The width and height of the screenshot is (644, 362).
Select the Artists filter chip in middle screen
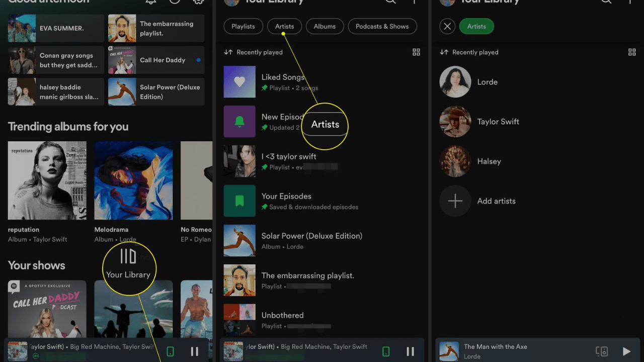coord(284,27)
